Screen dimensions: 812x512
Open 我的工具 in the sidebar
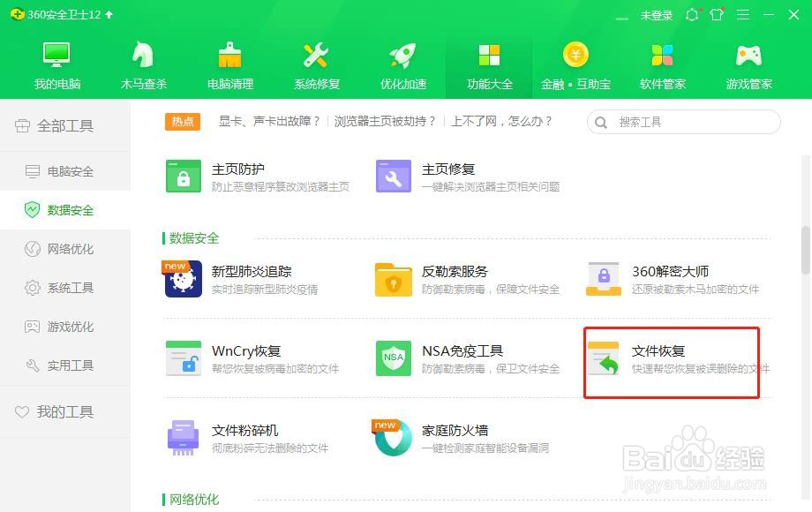(x=65, y=412)
